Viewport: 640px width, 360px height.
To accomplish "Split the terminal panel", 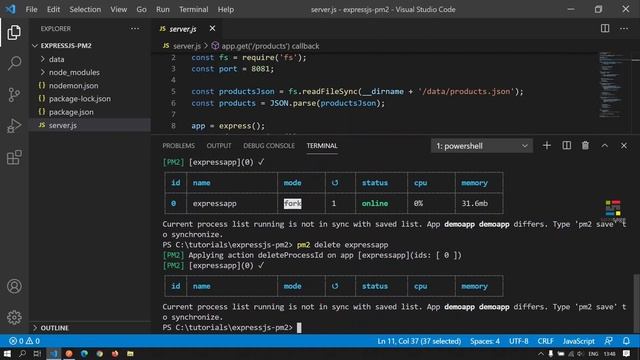I will [567, 146].
